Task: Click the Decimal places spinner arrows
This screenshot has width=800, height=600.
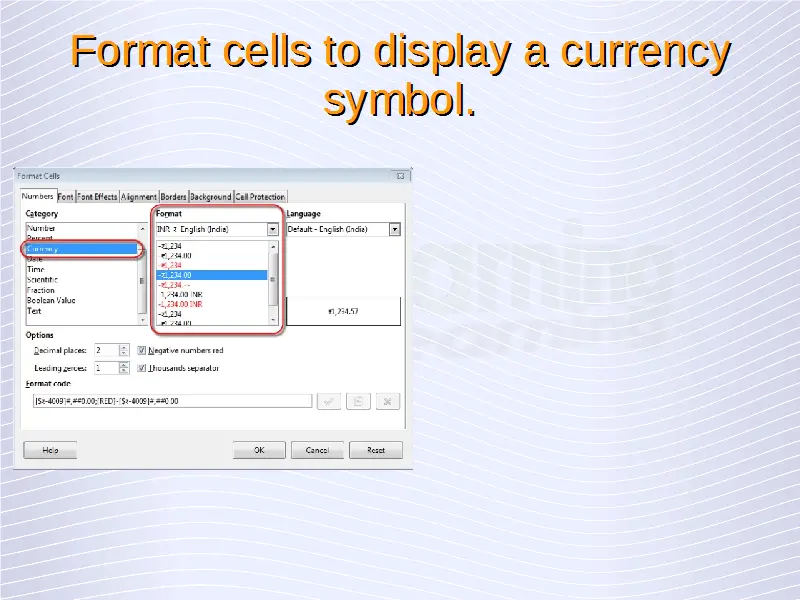Action: click(124, 351)
